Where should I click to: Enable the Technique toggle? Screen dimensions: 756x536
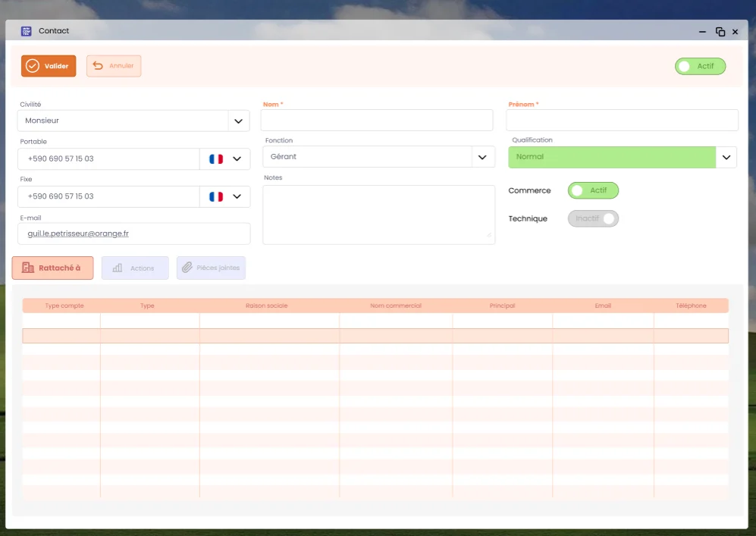[x=593, y=218]
